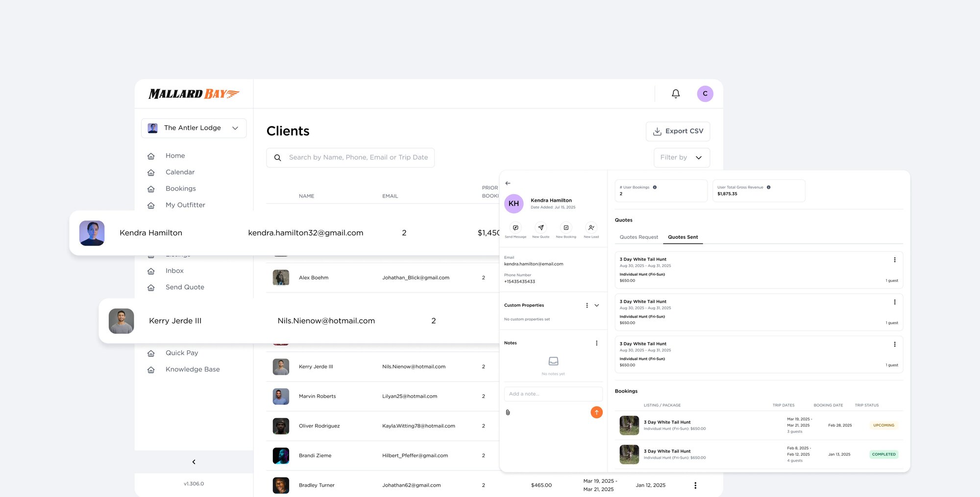This screenshot has width=980, height=497.
Task: Collapse the Custom Properties section chevron
Action: tap(596, 305)
